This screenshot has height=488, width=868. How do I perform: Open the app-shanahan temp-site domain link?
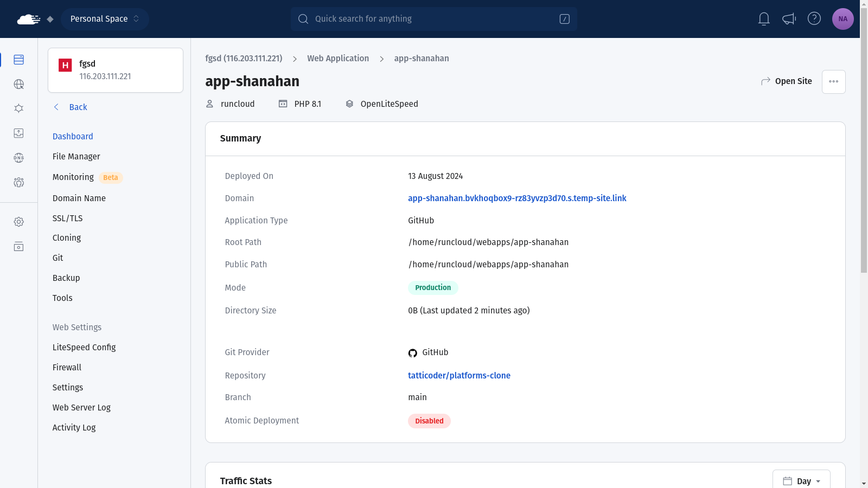[x=517, y=198]
